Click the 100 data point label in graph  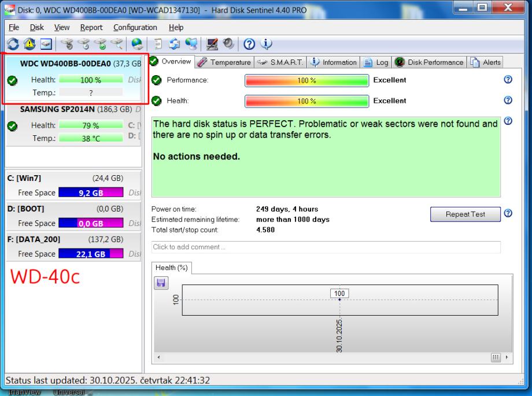click(339, 294)
